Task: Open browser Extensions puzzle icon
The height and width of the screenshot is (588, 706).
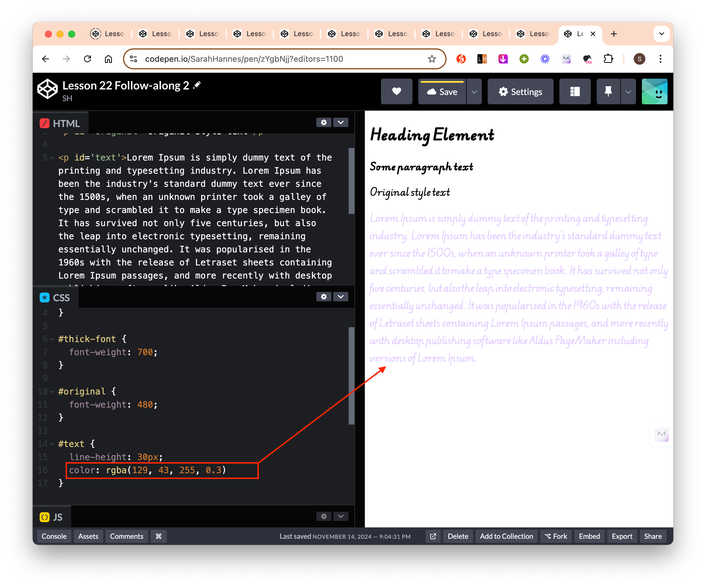Action: tap(608, 59)
